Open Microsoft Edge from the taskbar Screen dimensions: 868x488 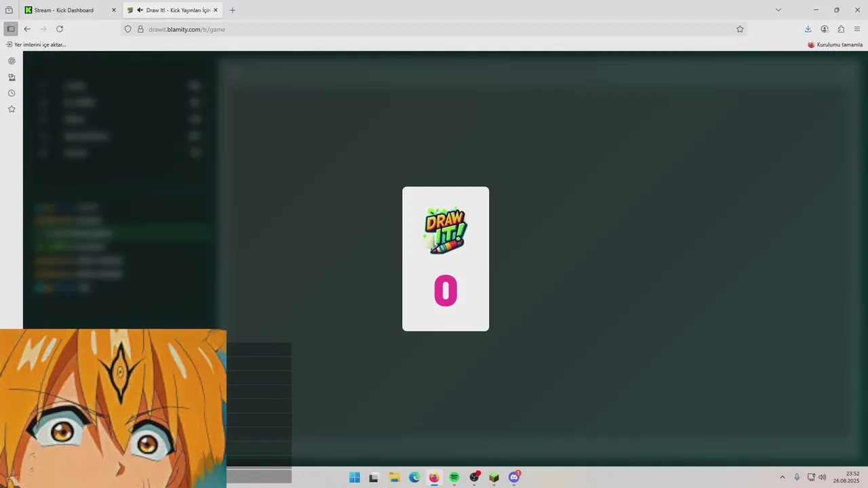(x=414, y=477)
